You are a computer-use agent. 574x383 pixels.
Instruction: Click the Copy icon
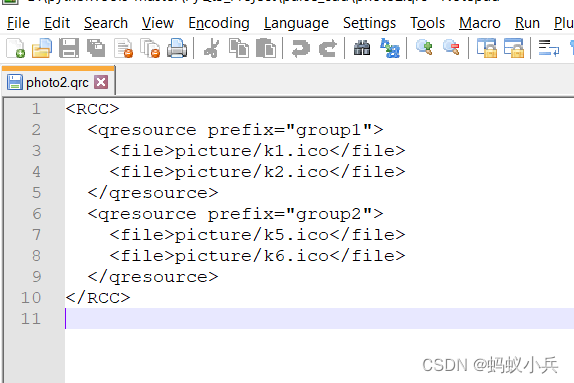click(239, 48)
